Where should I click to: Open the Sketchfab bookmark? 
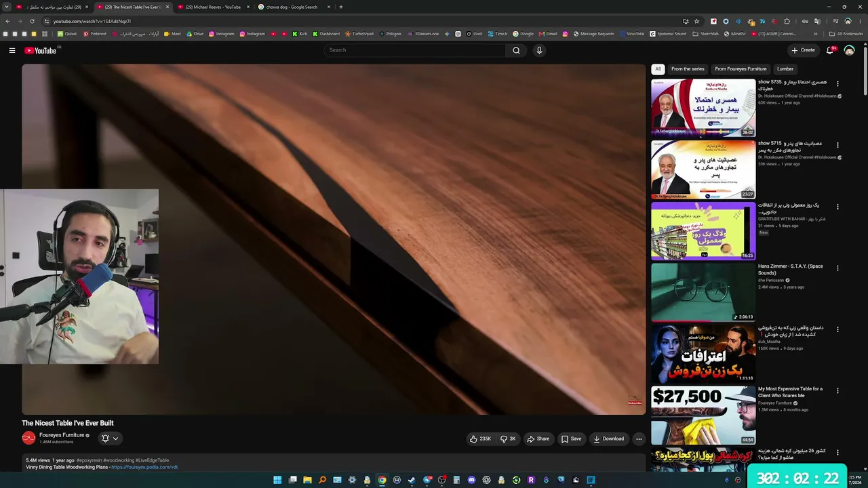[705, 34]
